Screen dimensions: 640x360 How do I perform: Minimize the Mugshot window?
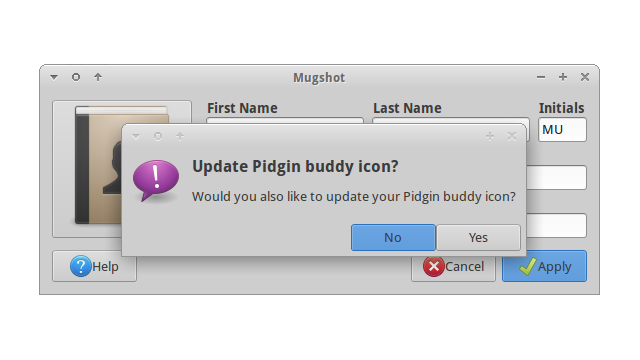click(541, 77)
